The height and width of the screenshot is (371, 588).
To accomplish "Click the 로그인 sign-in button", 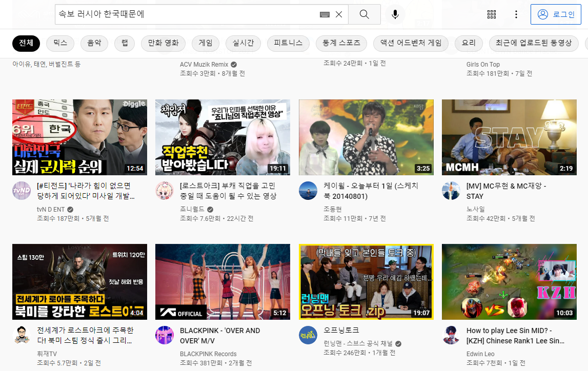I will tap(556, 14).
